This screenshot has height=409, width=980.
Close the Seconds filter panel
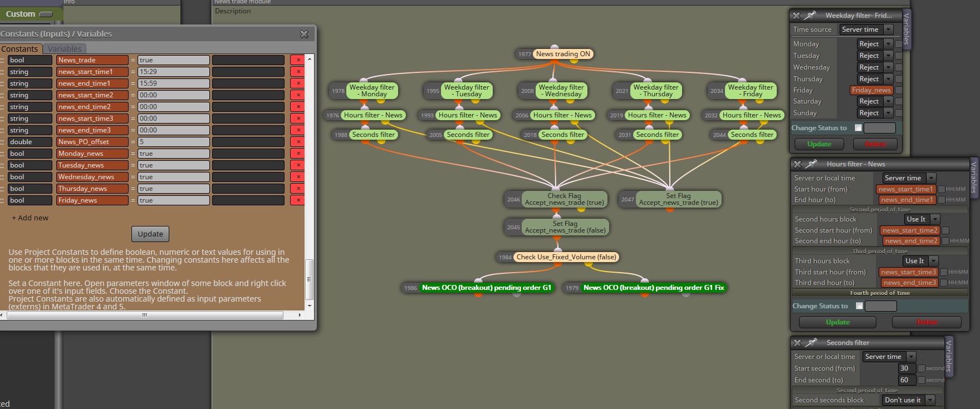797,343
